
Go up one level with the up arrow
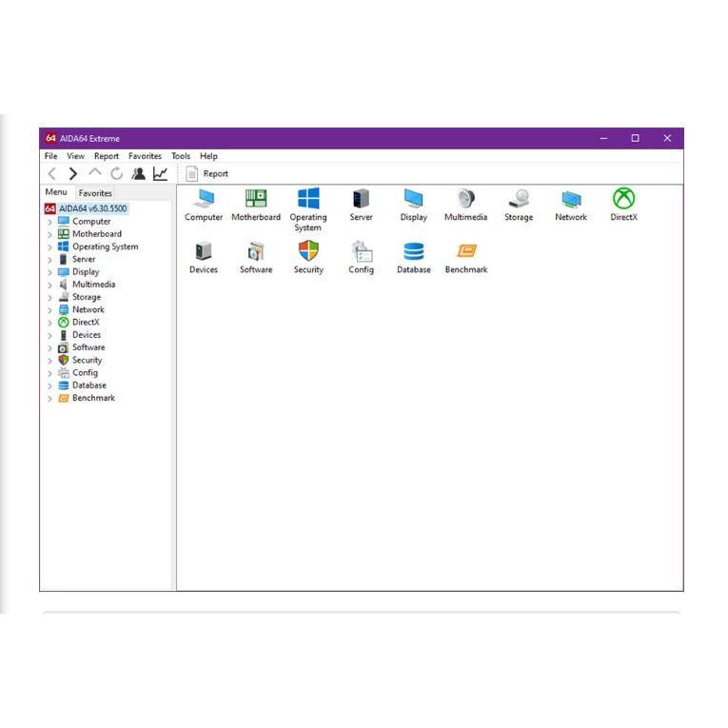click(x=95, y=172)
